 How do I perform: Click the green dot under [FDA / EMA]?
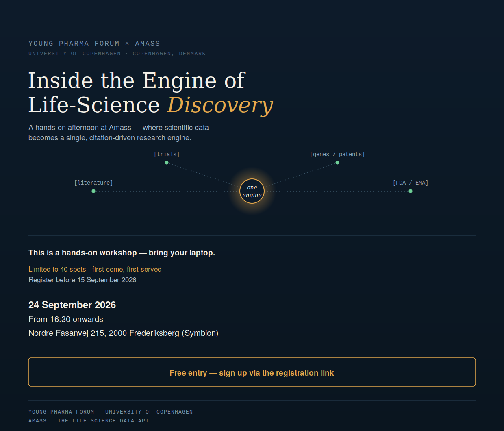(411, 191)
